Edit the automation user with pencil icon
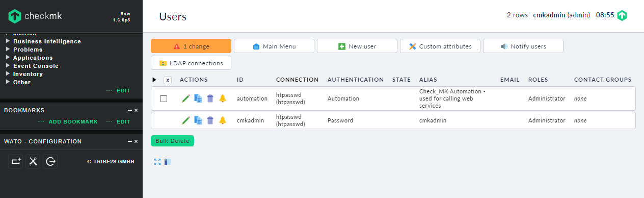This screenshot has height=198, width=644. pos(186,98)
